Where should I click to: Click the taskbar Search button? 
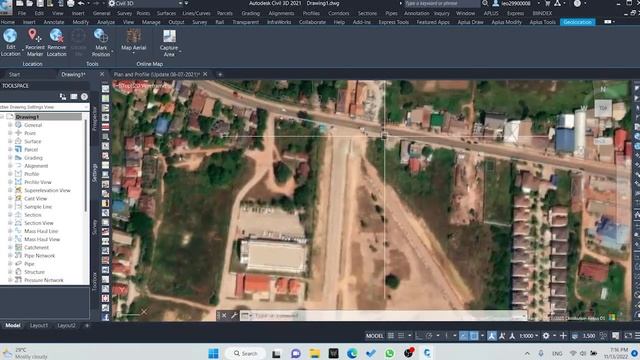245,353
